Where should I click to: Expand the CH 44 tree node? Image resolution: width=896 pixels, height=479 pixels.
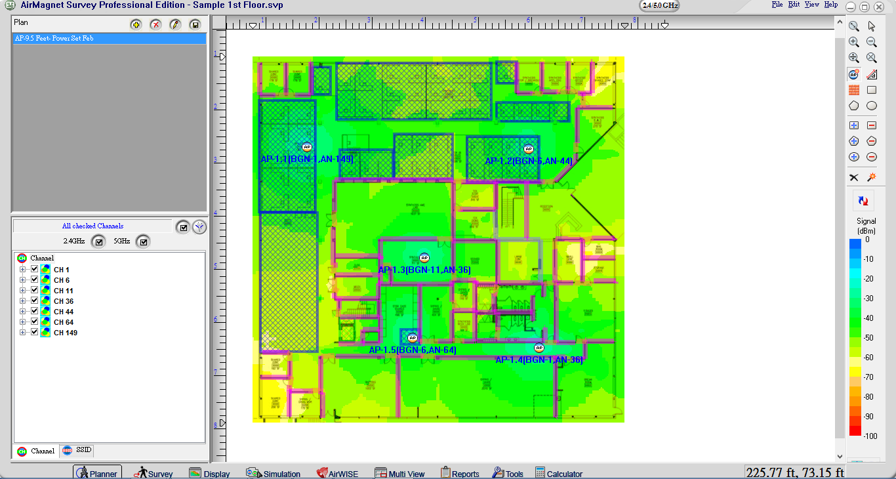pyautogui.click(x=22, y=312)
